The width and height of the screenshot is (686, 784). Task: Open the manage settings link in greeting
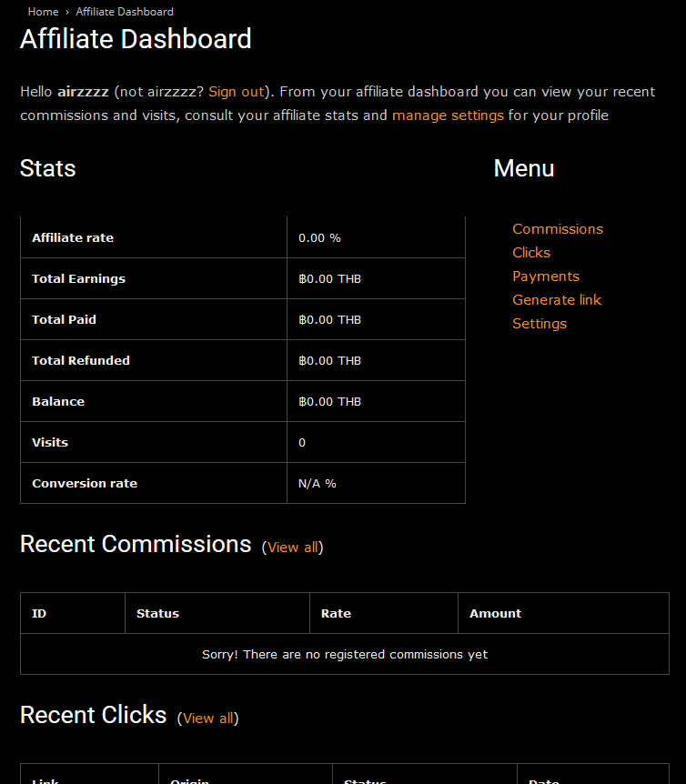tap(448, 116)
